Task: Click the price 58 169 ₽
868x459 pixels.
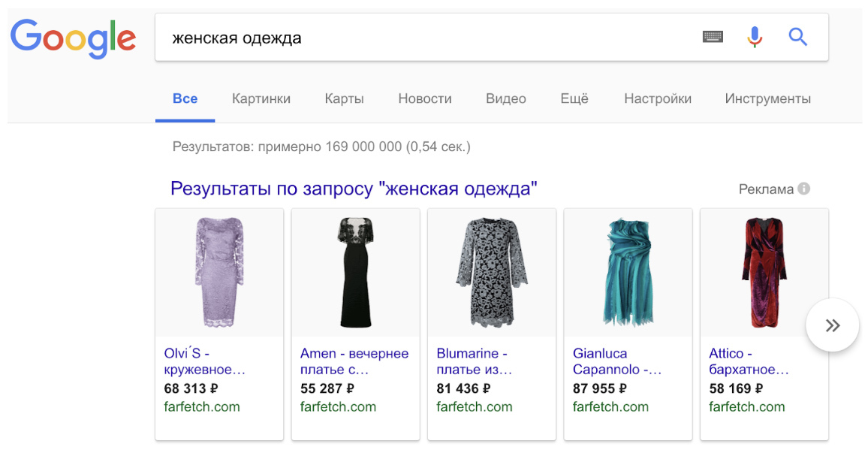Action: click(736, 388)
